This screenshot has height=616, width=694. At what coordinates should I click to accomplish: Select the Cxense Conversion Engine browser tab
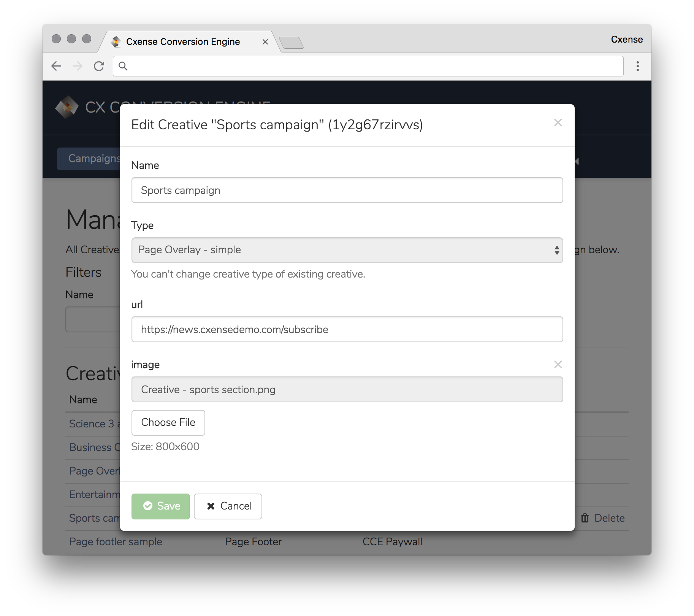183,42
